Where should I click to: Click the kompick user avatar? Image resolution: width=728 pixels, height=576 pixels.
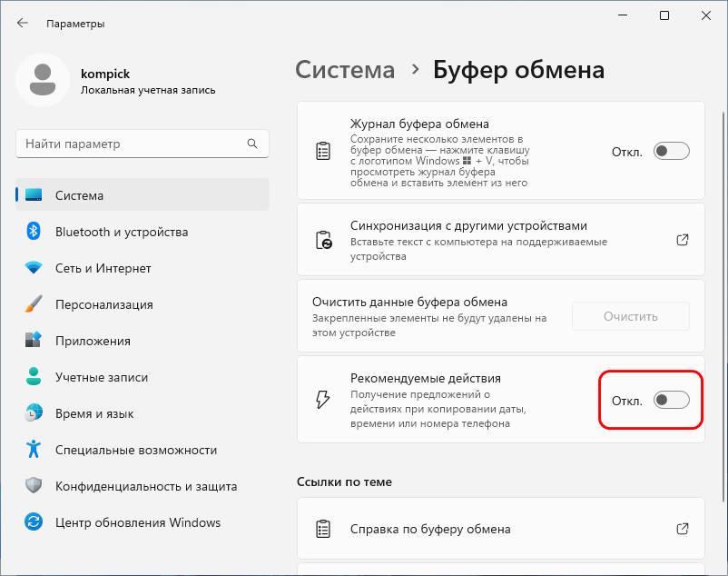pyautogui.click(x=43, y=80)
